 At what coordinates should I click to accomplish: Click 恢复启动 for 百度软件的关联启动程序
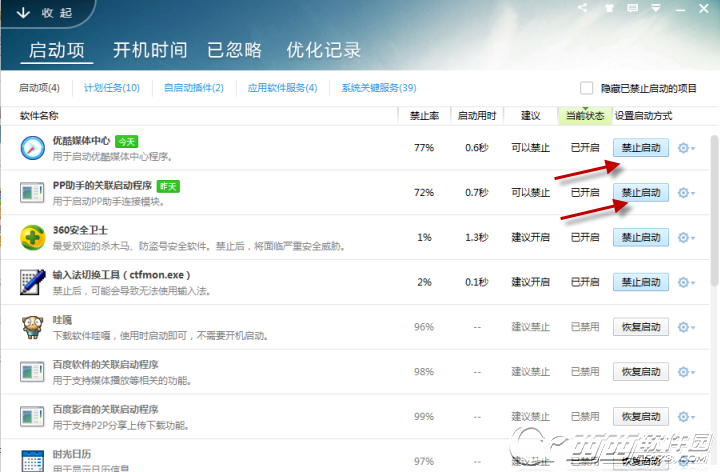click(x=641, y=372)
